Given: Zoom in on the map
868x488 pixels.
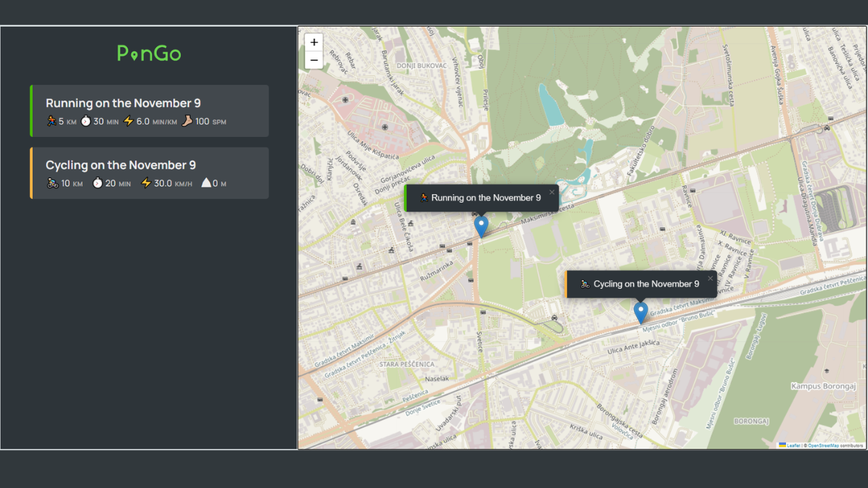Looking at the screenshot, I should click(314, 42).
